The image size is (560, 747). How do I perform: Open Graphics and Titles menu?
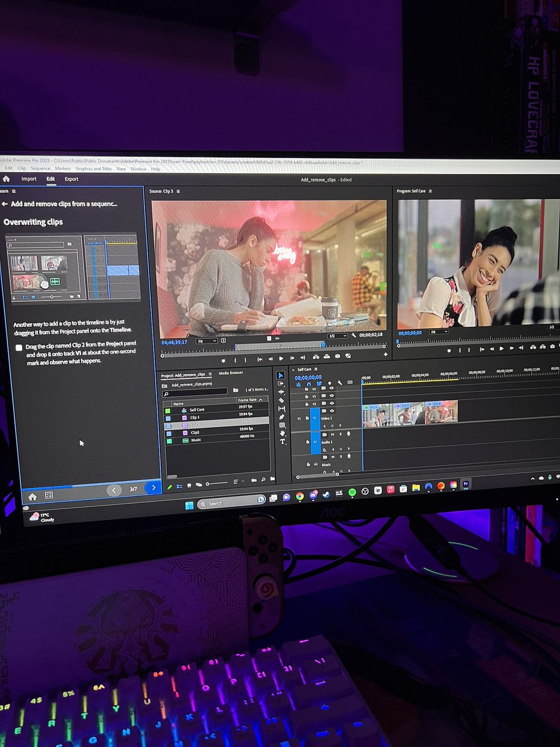click(x=93, y=168)
